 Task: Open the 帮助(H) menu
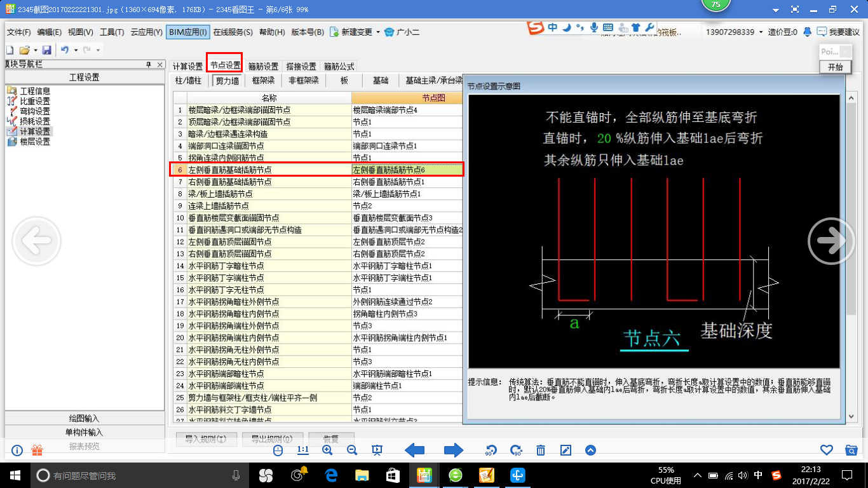[272, 32]
